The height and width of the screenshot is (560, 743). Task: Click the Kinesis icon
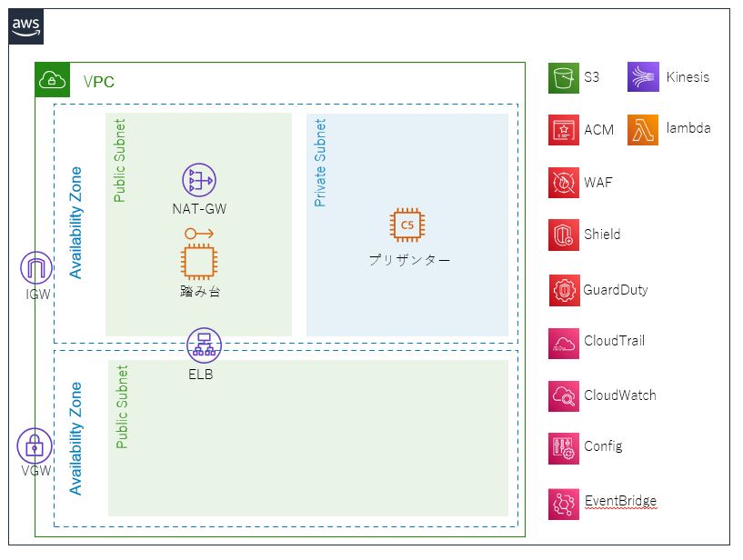[x=643, y=76]
